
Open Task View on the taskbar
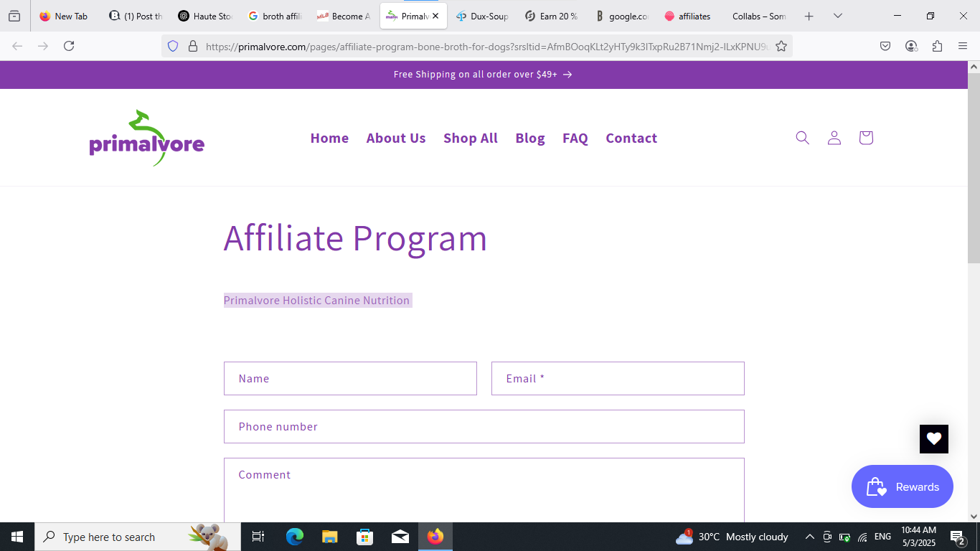258,537
